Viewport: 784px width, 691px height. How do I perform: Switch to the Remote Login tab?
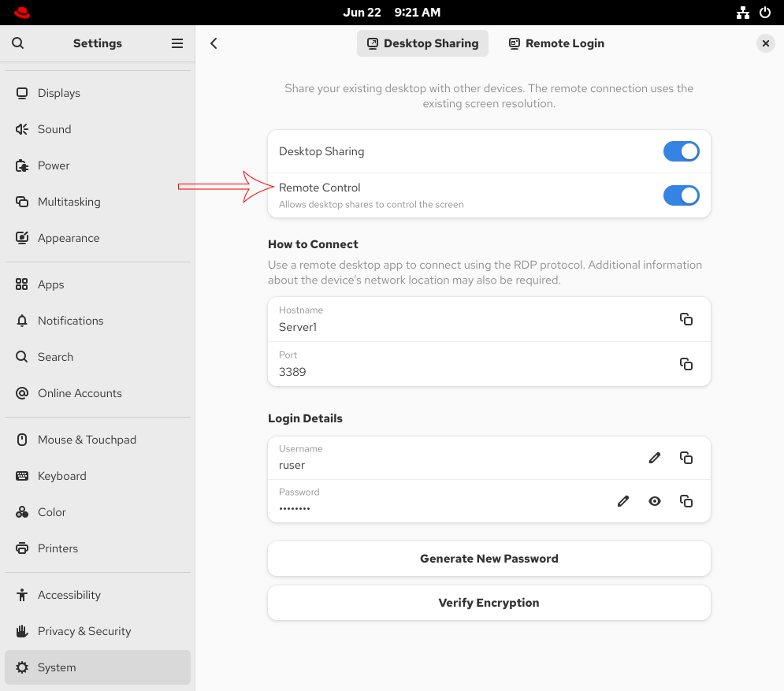556,43
